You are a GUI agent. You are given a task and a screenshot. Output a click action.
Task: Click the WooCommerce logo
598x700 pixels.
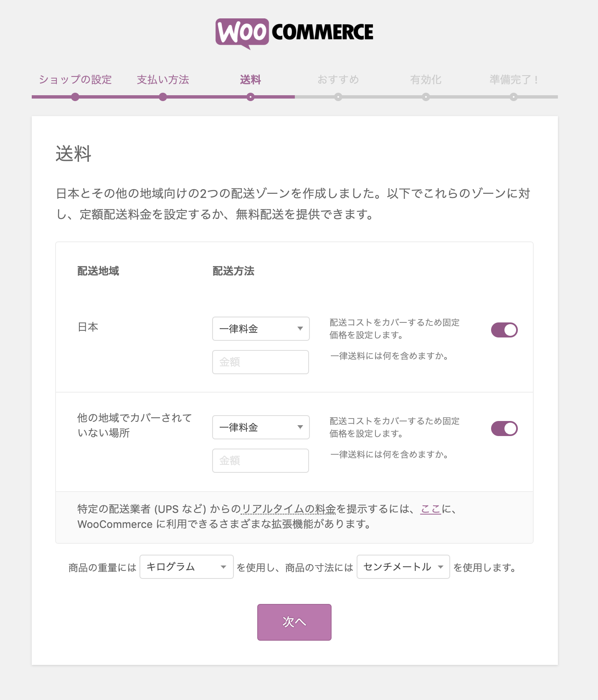pyautogui.click(x=294, y=33)
